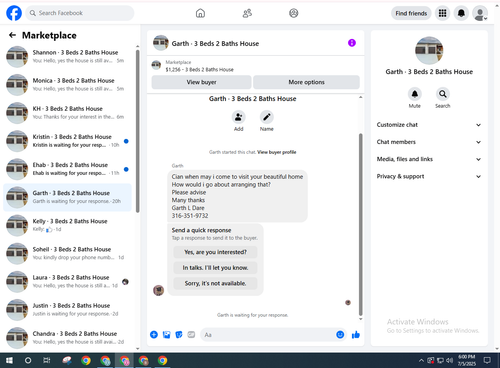Click the $1,256 Marketplace listing row
The height and width of the screenshot is (368, 500).
coord(256,66)
